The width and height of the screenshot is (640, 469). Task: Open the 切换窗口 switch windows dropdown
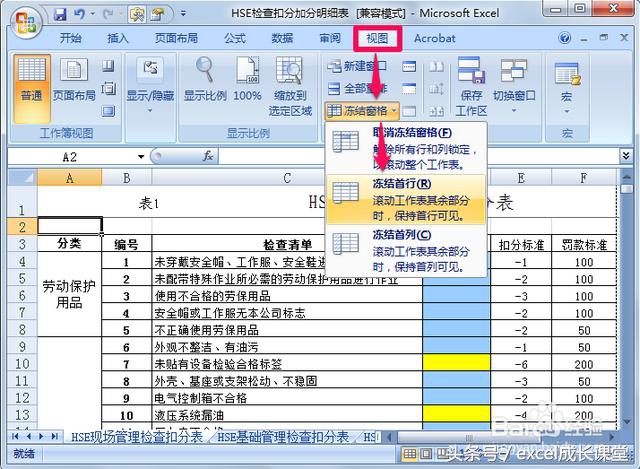515,79
